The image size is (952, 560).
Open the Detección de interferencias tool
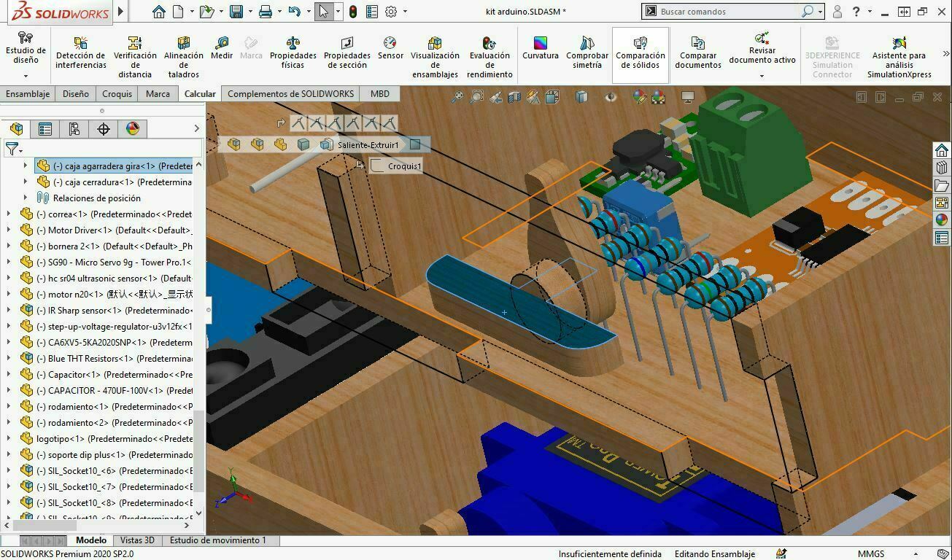[x=80, y=53]
